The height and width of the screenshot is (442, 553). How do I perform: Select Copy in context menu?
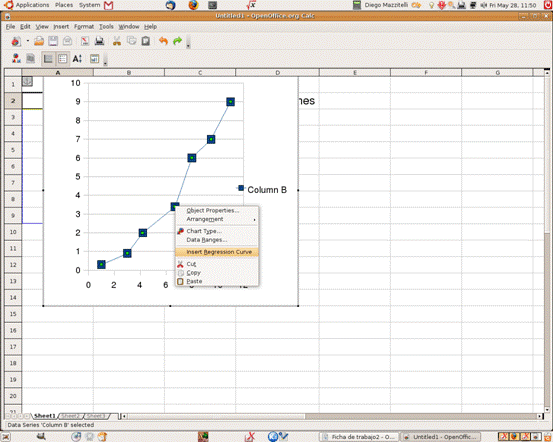click(x=217, y=273)
